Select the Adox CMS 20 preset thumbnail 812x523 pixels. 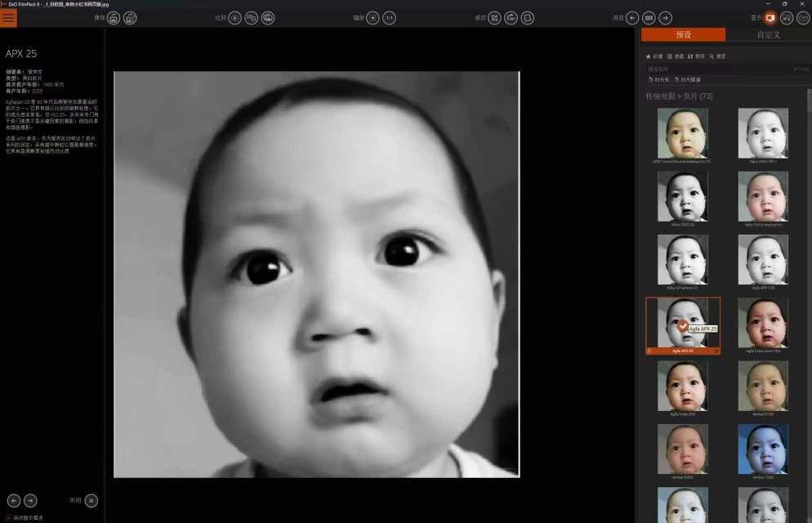click(683, 196)
